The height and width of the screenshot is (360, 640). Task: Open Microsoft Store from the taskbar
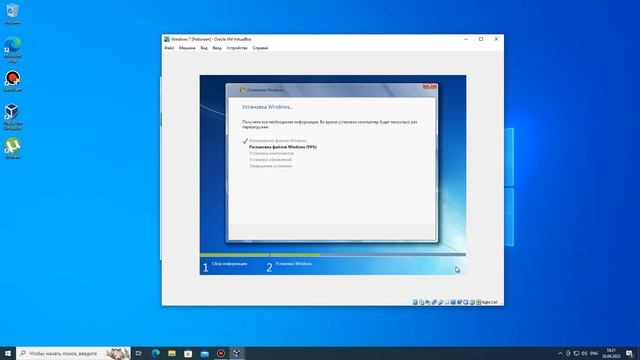[188, 353]
